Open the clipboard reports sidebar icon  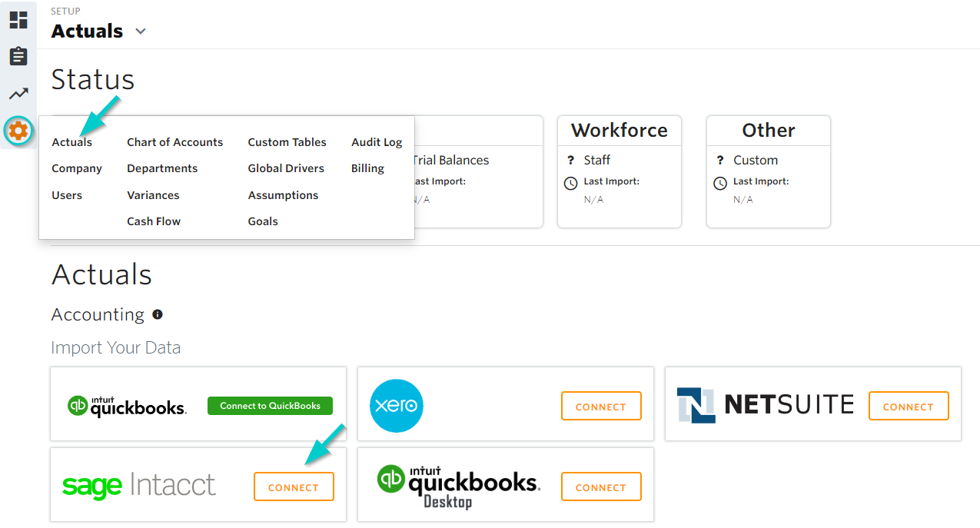pos(18,56)
